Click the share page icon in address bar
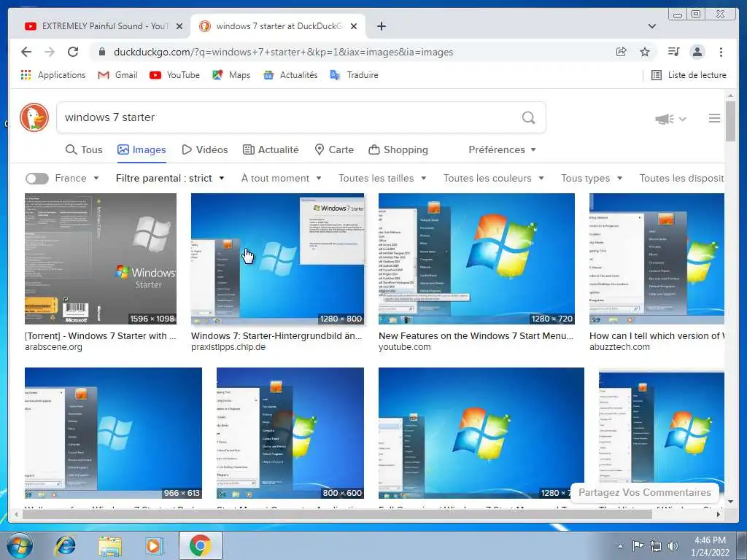 click(622, 52)
